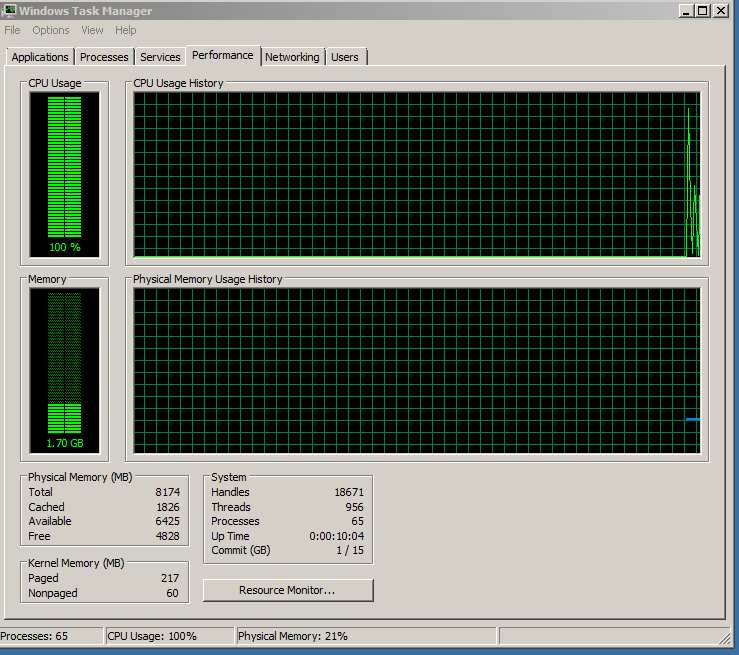The width and height of the screenshot is (739, 655).
Task: Click the '1.70 GB' memory reading
Action: click(65, 443)
